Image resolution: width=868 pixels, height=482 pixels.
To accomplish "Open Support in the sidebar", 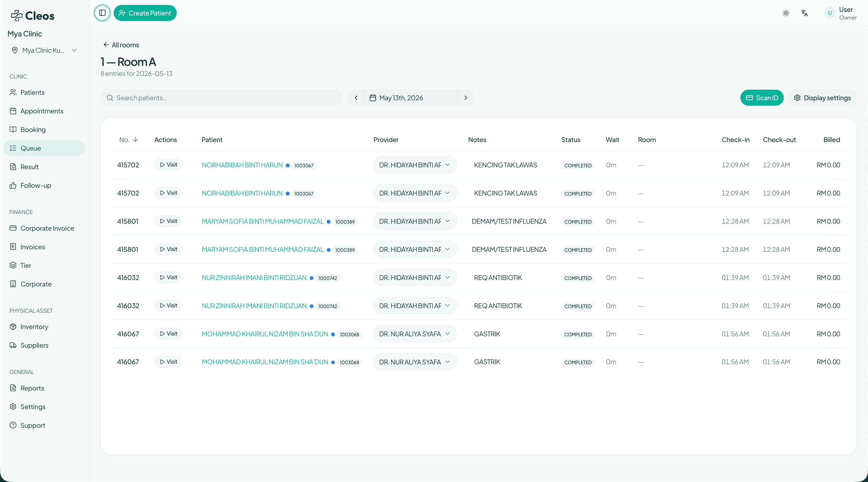I will tap(44, 425).
